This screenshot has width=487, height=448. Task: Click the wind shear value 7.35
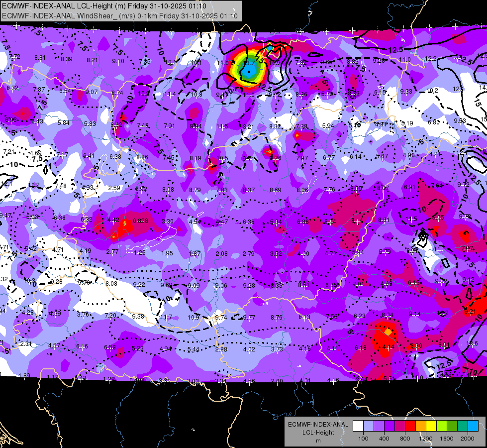click(145, 61)
